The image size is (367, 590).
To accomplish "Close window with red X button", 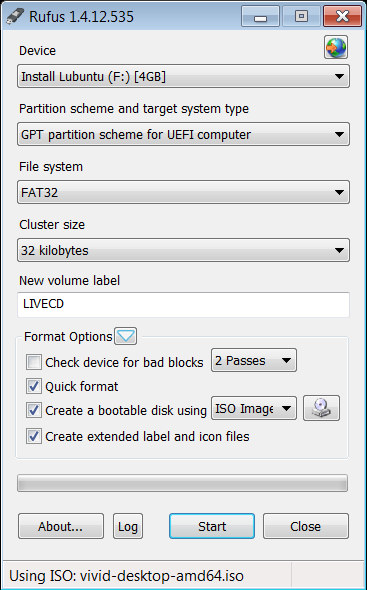I will 342,16.
